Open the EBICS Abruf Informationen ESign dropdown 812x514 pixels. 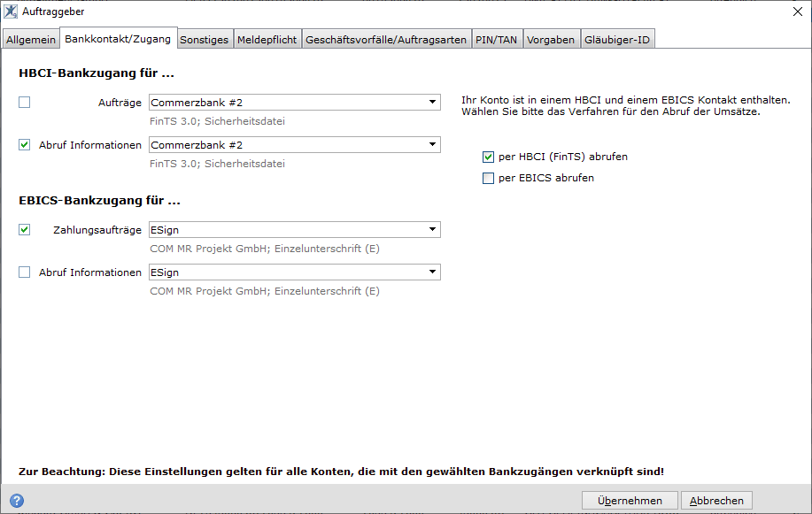(x=295, y=272)
